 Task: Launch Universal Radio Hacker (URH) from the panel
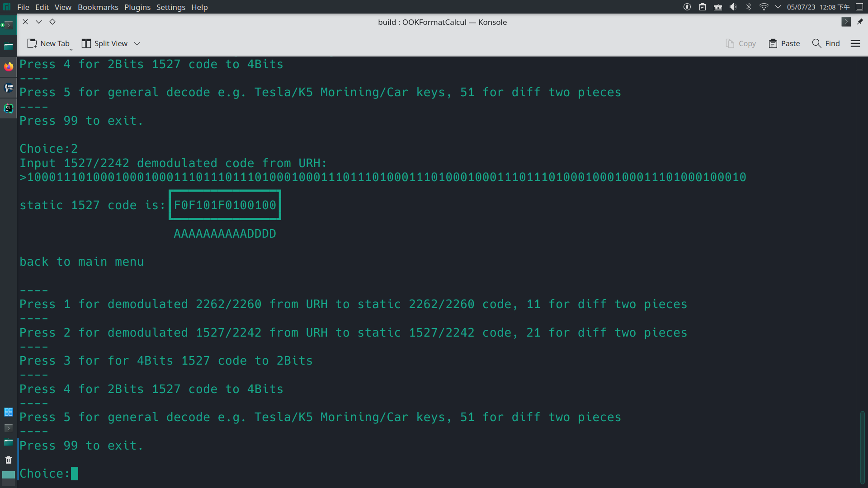coord(8,88)
